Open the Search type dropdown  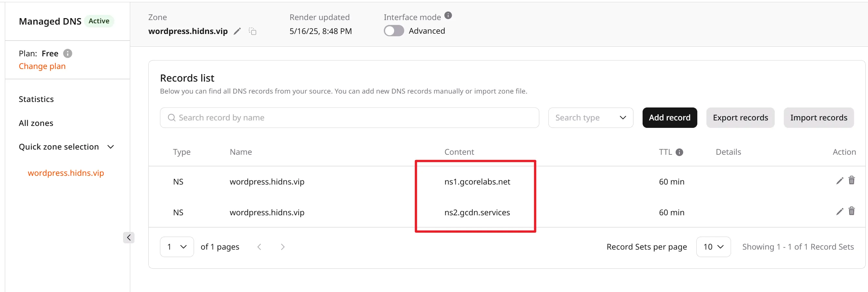point(590,118)
